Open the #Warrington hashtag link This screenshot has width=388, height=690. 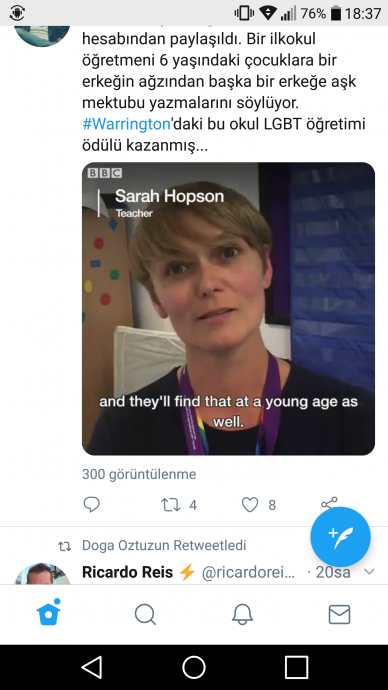pyautogui.click(x=126, y=124)
